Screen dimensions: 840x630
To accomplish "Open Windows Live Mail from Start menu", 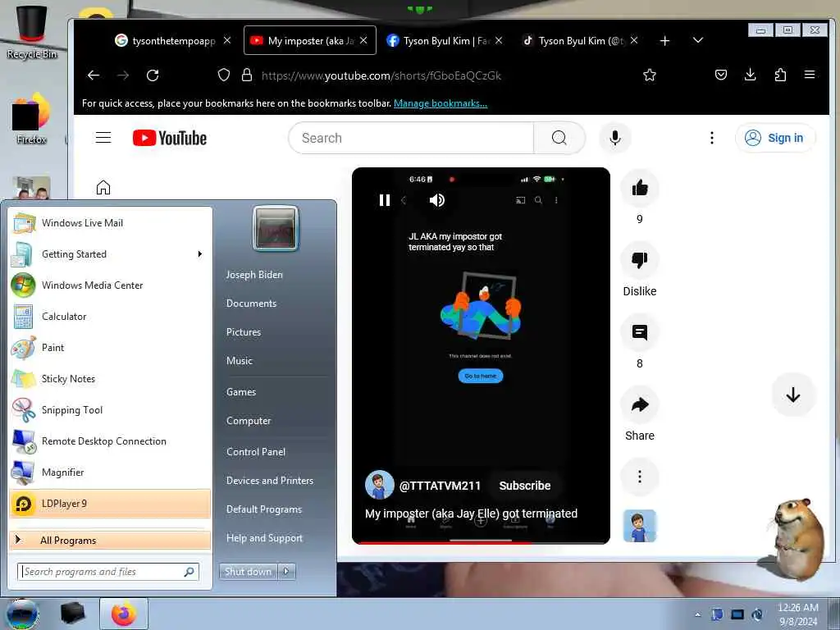I will tap(110, 223).
